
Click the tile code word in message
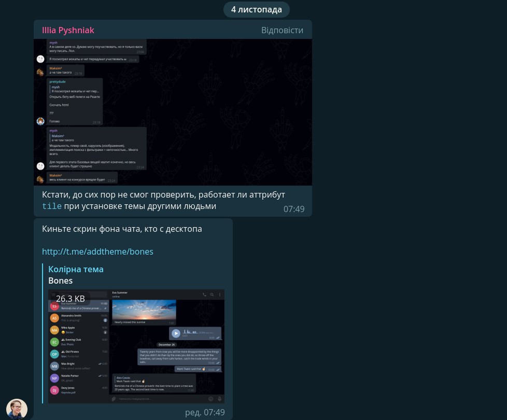(x=52, y=206)
